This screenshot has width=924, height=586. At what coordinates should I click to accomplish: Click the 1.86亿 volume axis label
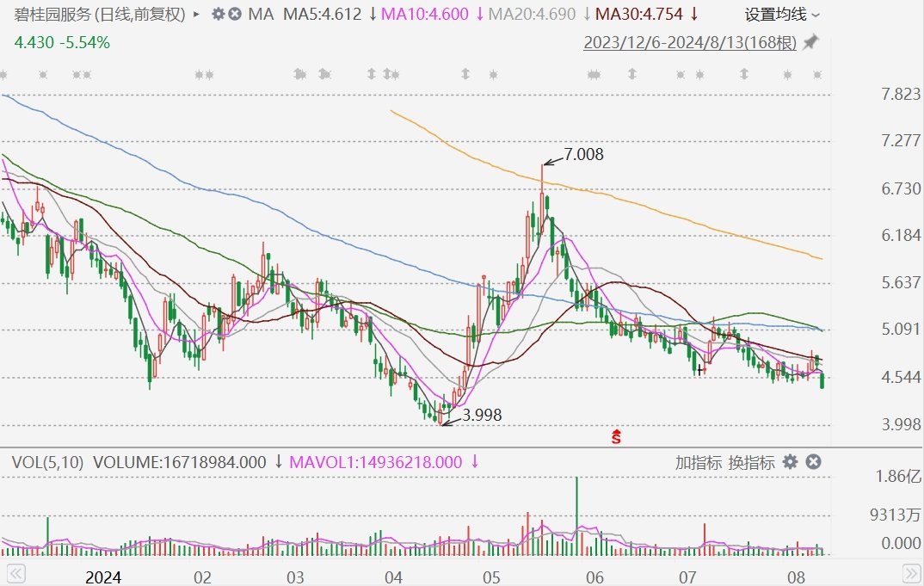point(898,477)
